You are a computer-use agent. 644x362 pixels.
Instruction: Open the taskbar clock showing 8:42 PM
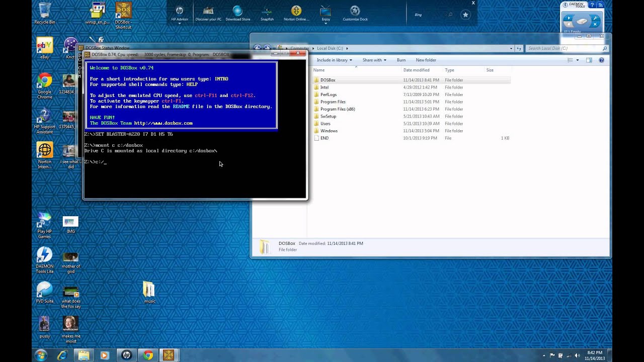click(595, 355)
